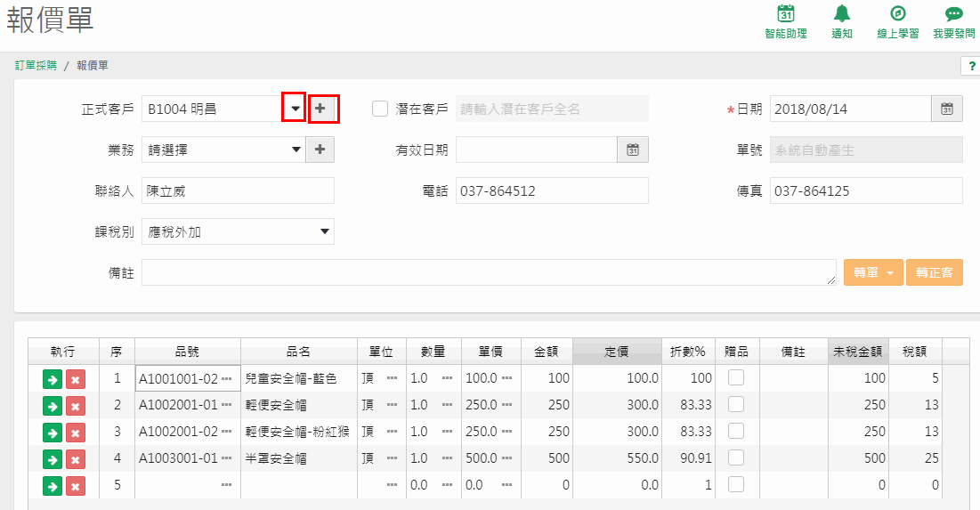Select product name 輕便安全帽-粉紅猴
Image resolution: width=980 pixels, height=510 pixels.
[297, 432]
